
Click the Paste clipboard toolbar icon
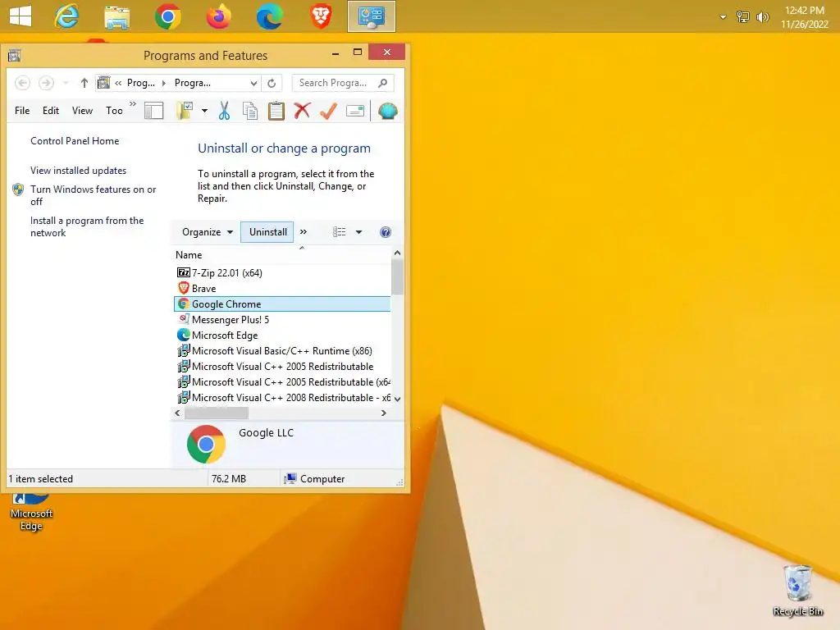pos(276,111)
